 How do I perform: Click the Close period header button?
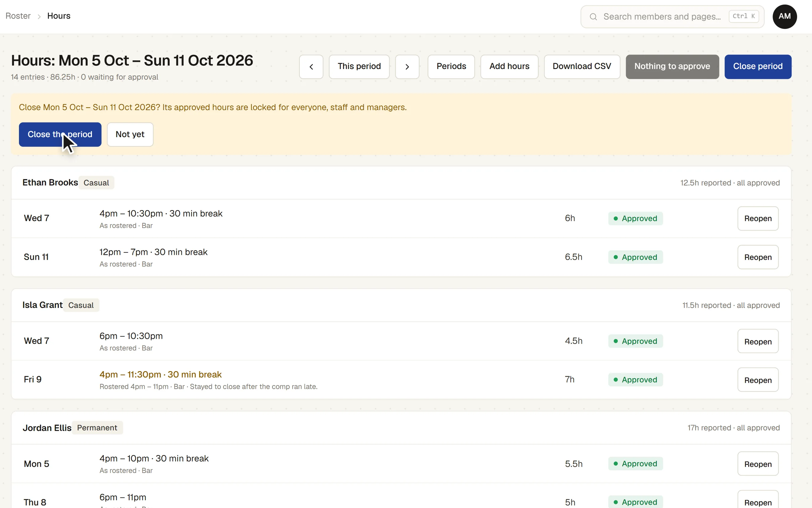(758, 67)
